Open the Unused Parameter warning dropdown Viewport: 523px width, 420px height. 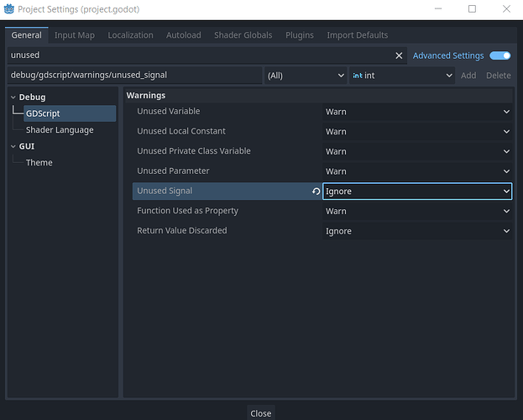click(x=417, y=171)
